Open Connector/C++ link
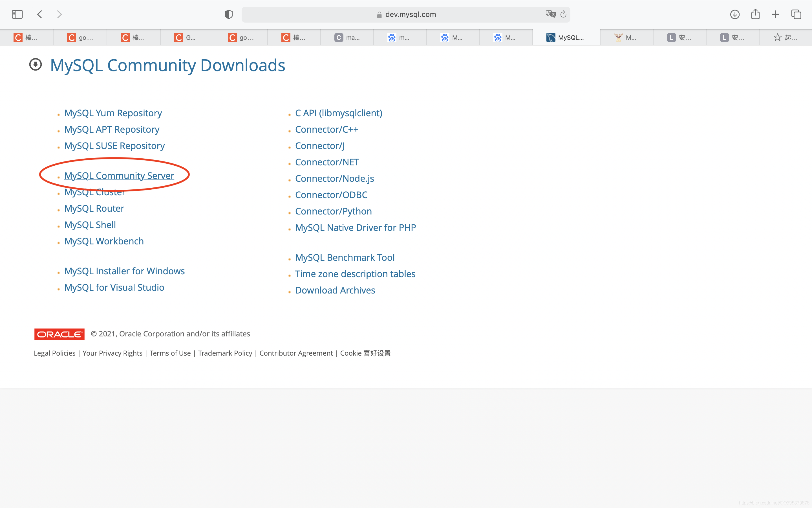This screenshot has width=812, height=508. (326, 130)
